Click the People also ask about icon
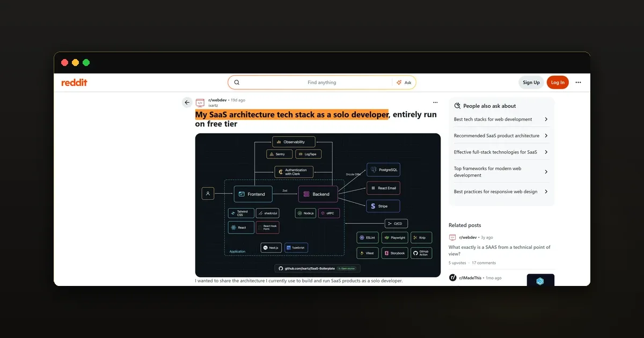Viewport: 644px width, 338px height. (457, 106)
